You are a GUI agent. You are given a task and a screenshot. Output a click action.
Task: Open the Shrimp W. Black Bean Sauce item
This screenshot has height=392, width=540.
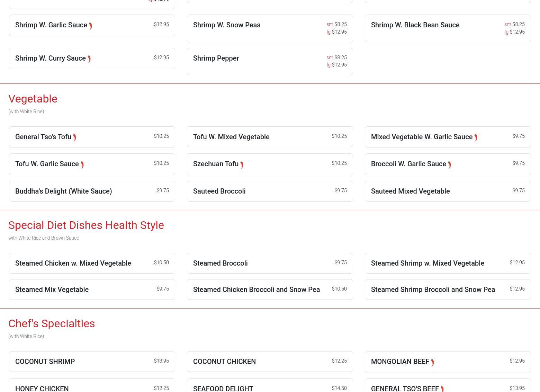(447, 28)
